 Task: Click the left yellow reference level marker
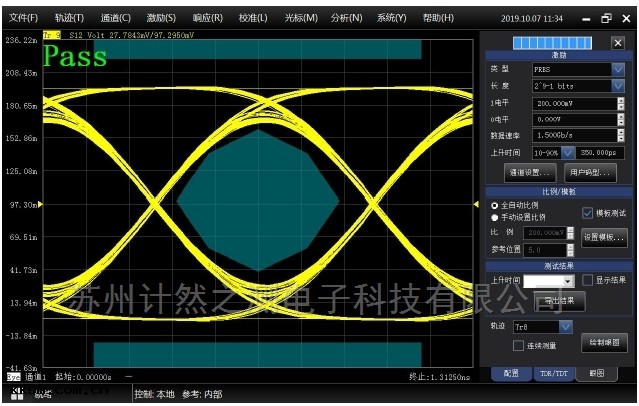pyautogui.click(x=40, y=205)
